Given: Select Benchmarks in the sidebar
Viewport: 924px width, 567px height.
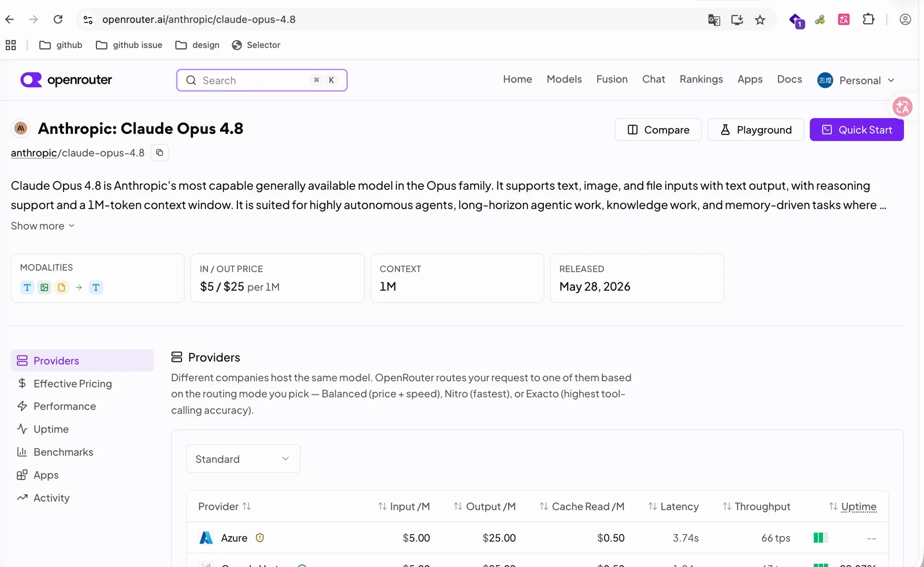Looking at the screenshot, I should coord(83,452).
